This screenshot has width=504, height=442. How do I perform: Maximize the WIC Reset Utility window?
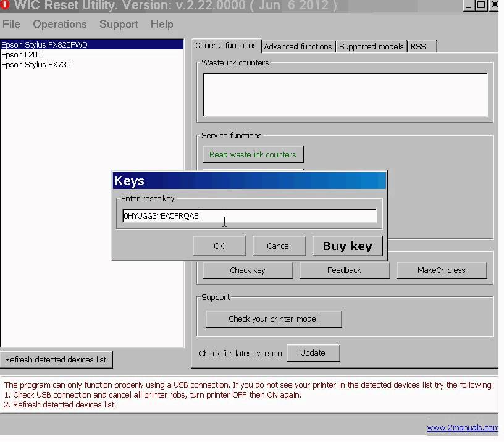point(481,5)
